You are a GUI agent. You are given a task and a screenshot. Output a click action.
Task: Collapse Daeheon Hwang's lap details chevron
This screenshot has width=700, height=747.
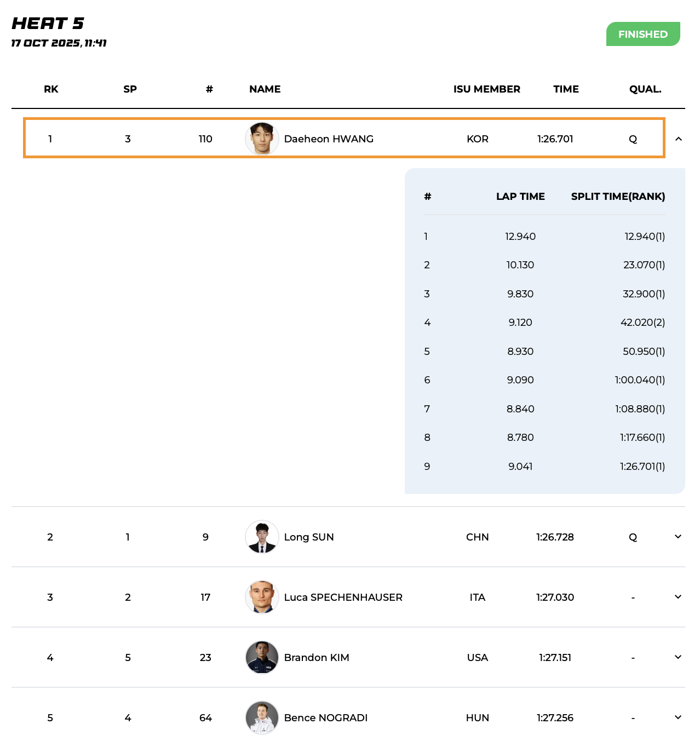(x=678, y=139)
